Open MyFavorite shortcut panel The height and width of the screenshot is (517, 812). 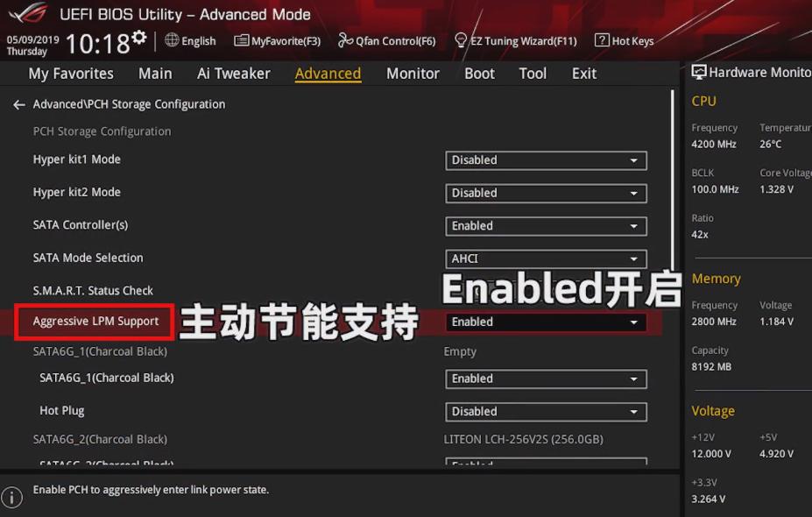click(277, 40)
